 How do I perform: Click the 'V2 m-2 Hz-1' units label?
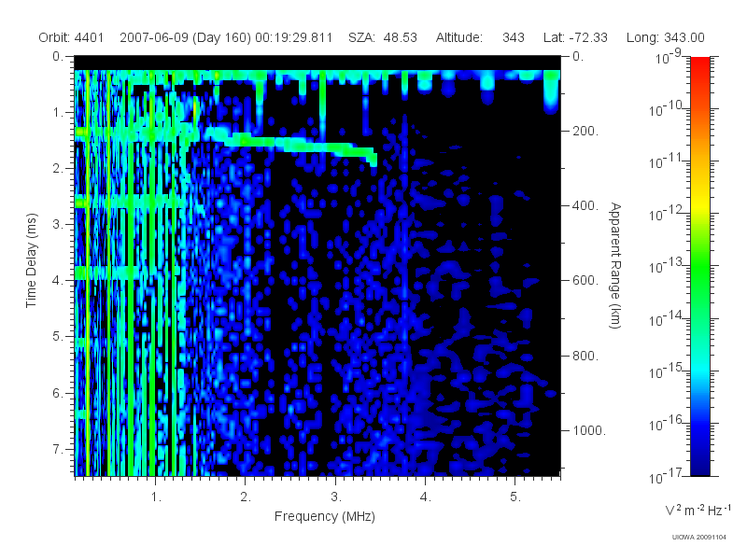(698, 510)
